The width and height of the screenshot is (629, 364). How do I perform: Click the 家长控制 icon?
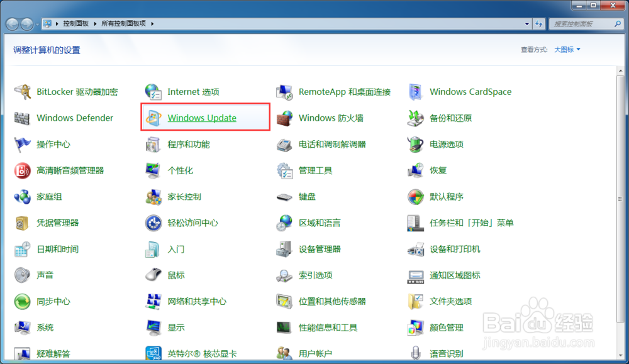pos(153,197)
